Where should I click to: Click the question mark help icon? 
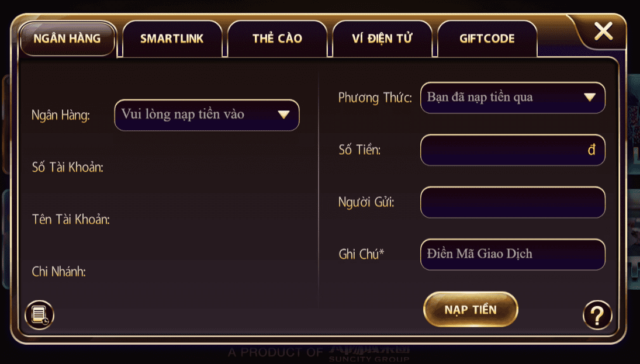(x=597, y=315)
